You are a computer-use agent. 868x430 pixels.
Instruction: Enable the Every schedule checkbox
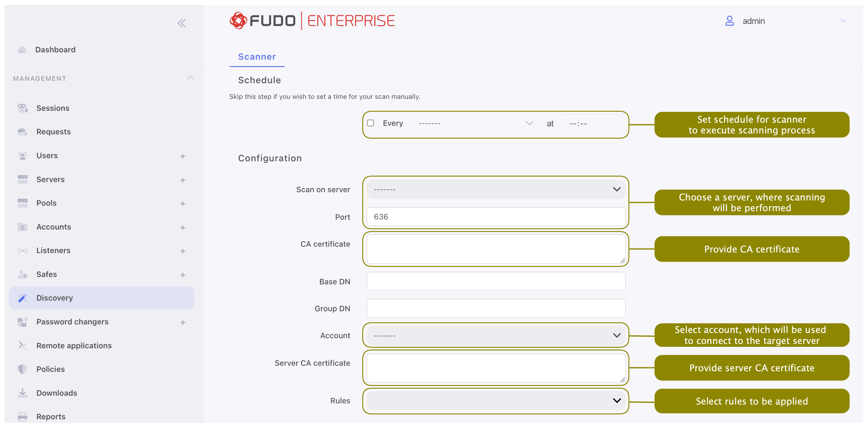[370, 123]
